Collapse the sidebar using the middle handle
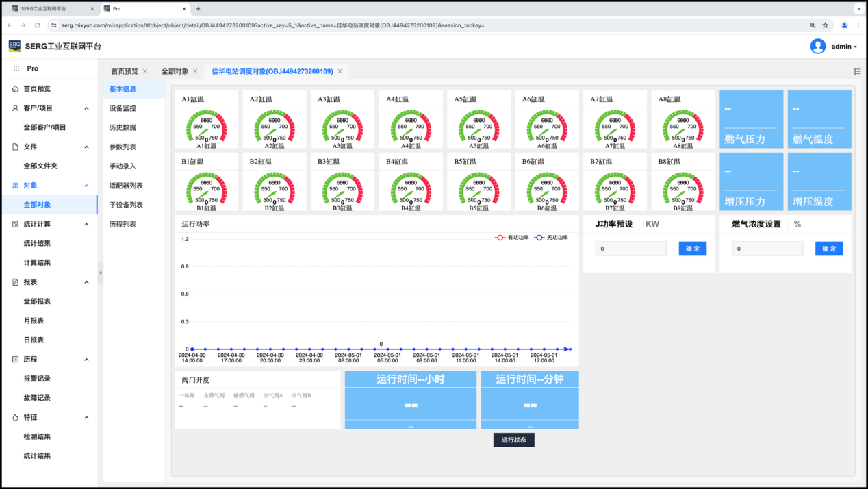This screenshot has height=489, width=868. click(x=101, y=273)
